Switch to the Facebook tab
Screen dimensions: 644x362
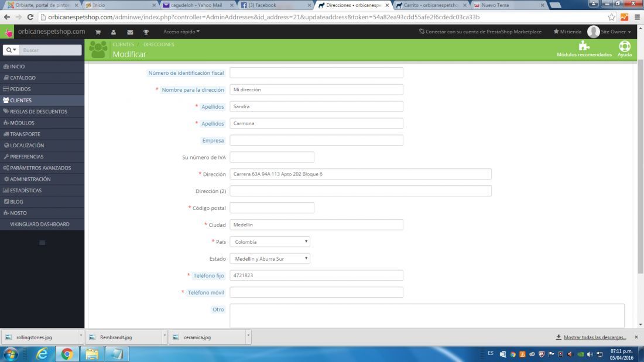click(276, 5)
